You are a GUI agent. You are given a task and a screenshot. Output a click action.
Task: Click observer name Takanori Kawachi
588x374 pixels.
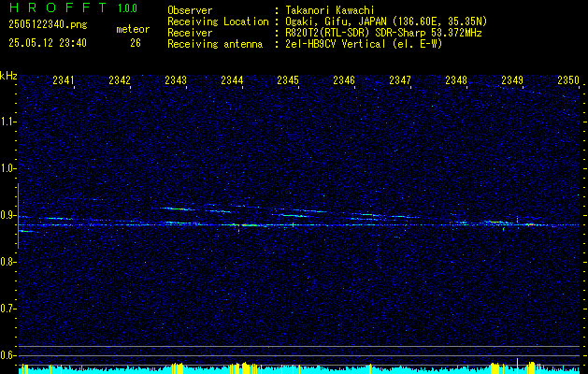330,10
